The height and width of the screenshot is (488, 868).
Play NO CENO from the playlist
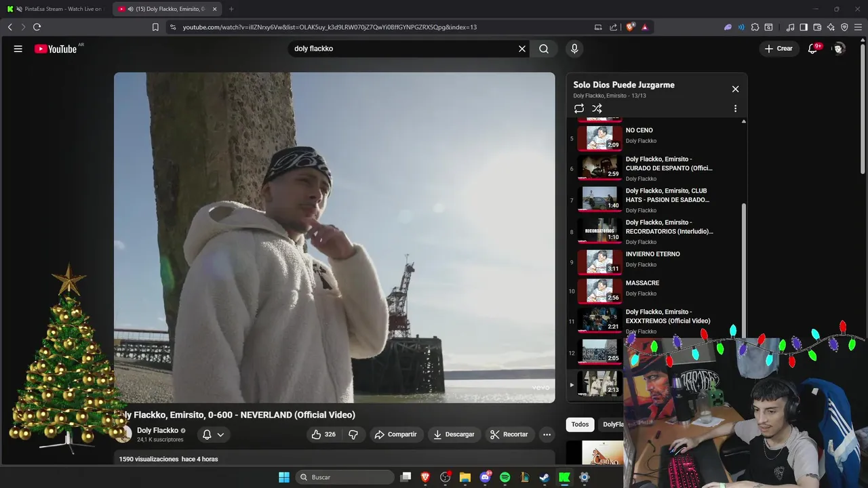(656, 138)
